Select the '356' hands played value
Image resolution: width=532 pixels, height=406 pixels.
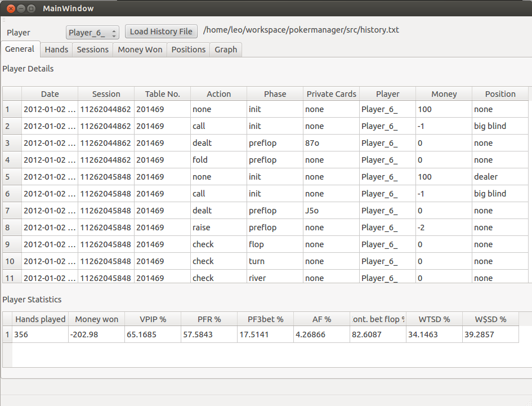(x=41, y=334)
